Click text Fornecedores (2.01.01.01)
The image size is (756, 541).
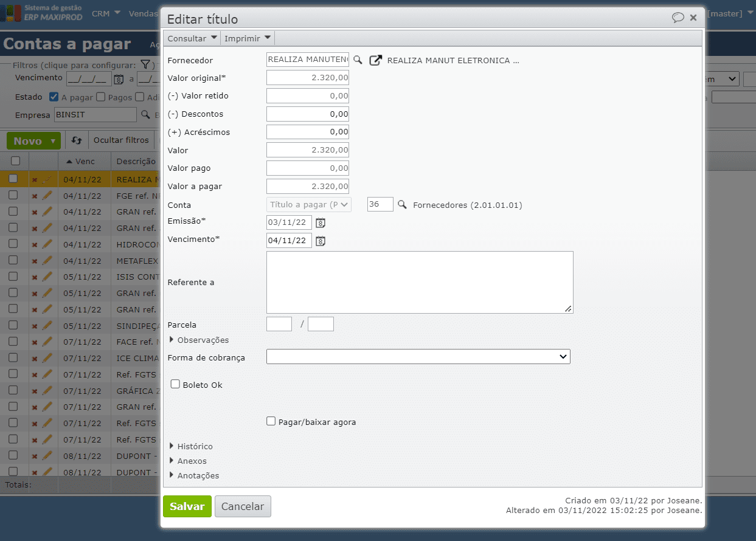tap(468, 205)
